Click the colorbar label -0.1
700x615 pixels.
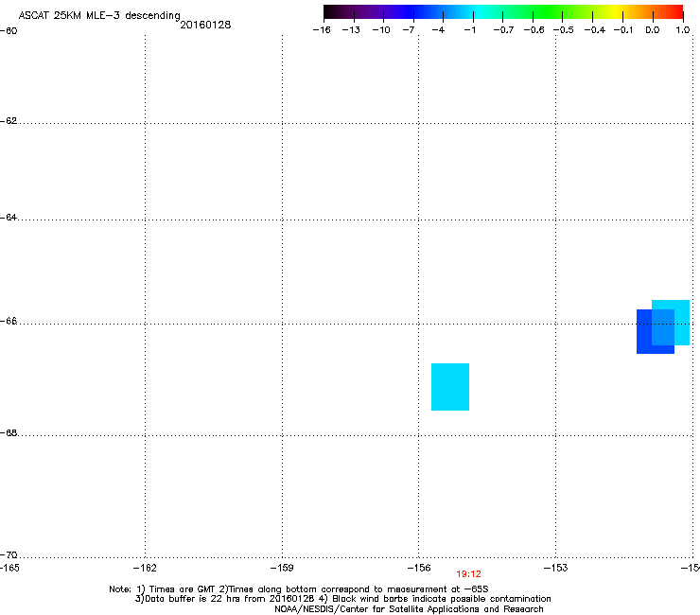[623, 30]
